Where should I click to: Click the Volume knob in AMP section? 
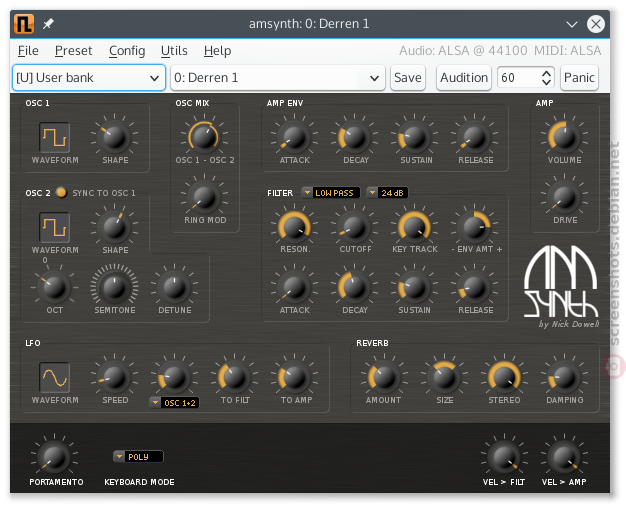(x=565, y=138)
